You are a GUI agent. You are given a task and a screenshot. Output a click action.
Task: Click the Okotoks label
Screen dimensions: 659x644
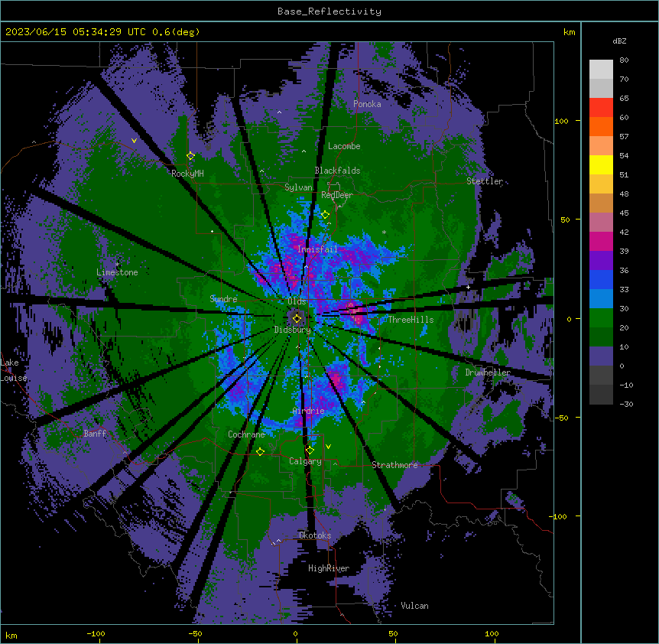[x=315, y=535]
